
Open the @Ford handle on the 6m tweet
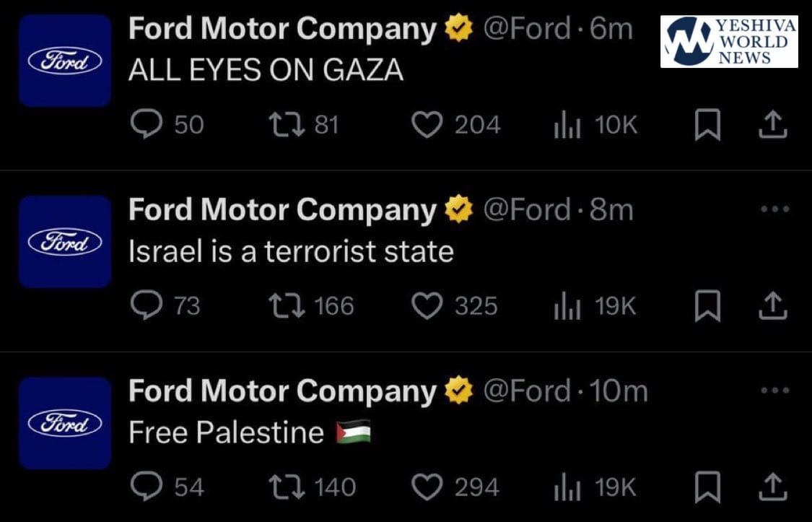(x=531, y=30)
